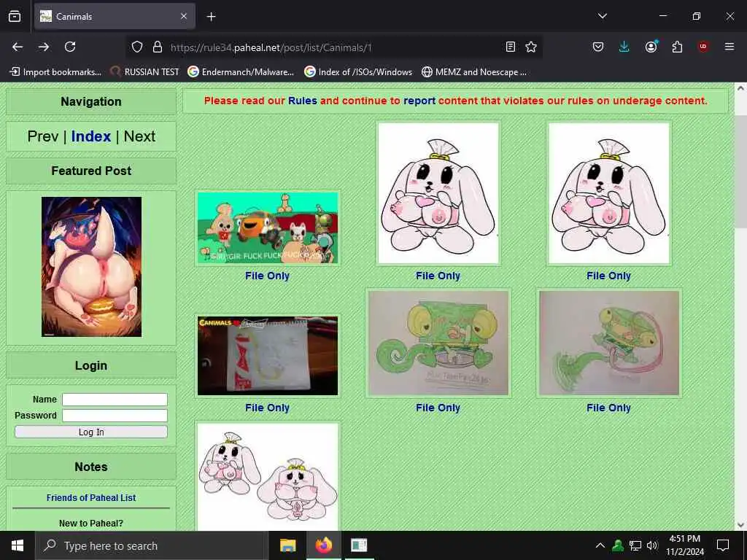The image size is (747, 560).
Task: Open the tracking protection shield panel
Action: tap(137, 47)
